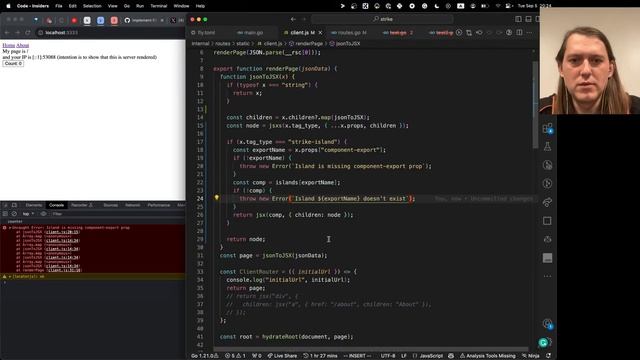Viewport: 640px width, 360px height.
Task: Click the About link on the page
Action: click(22, 45)
